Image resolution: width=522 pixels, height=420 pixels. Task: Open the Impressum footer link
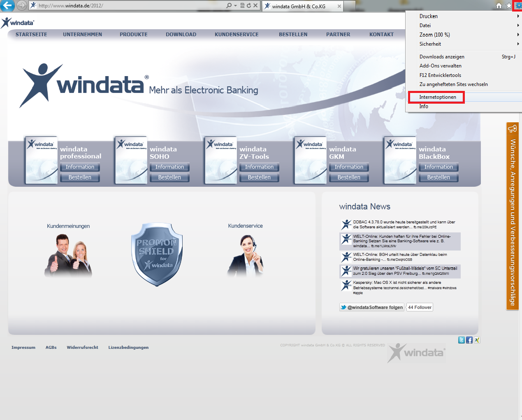click(23, 348)
